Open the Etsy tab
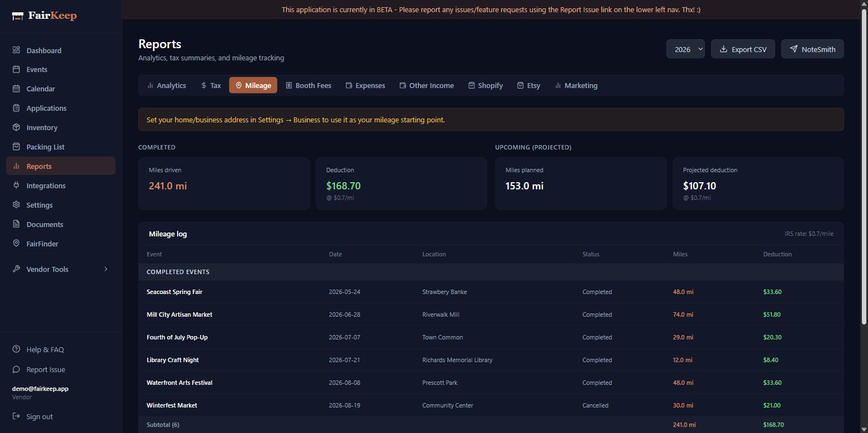Viewport: 868px width, 433px height. (529, 85)
